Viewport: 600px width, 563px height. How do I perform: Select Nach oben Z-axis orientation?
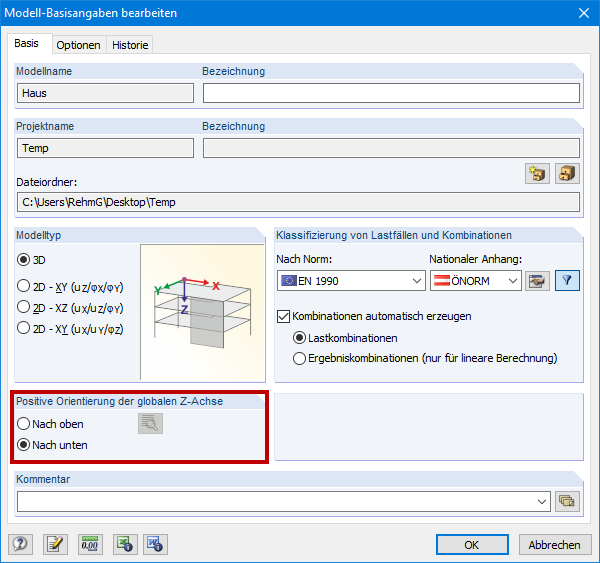50,424
